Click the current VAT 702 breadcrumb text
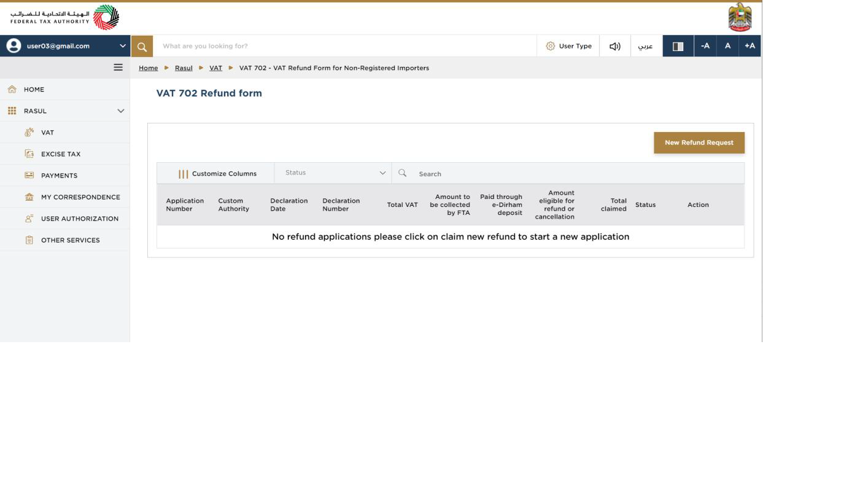Screen dimensions: 868x492 [x=334, y=68]
